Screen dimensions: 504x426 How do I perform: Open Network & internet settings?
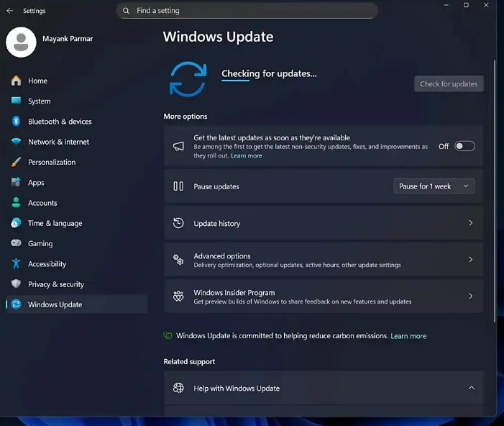[x=77, y=142]
